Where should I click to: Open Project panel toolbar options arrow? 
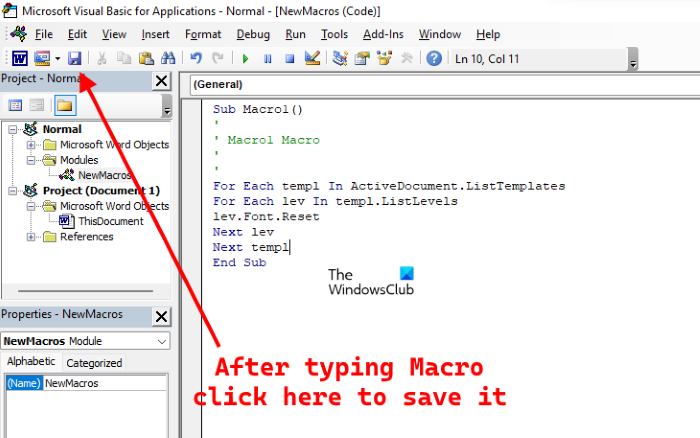point(167,106)
